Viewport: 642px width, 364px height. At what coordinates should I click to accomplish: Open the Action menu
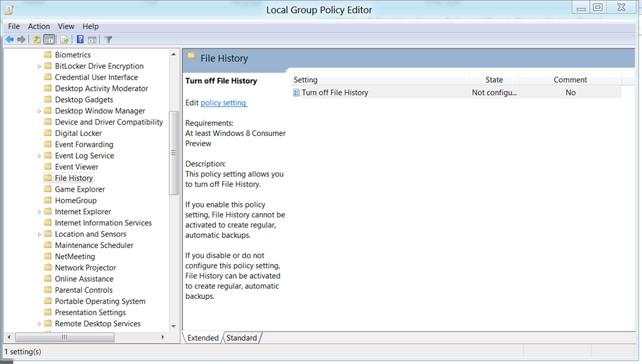39,26
